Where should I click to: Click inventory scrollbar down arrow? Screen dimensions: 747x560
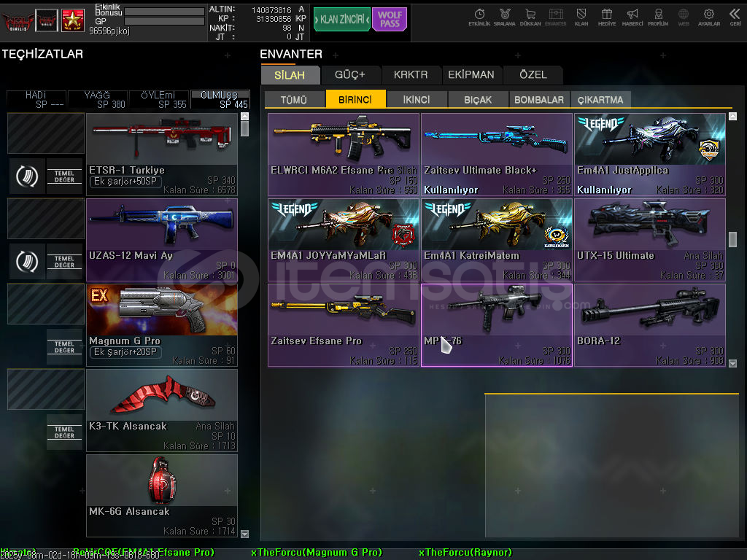[x=732, y=363]
